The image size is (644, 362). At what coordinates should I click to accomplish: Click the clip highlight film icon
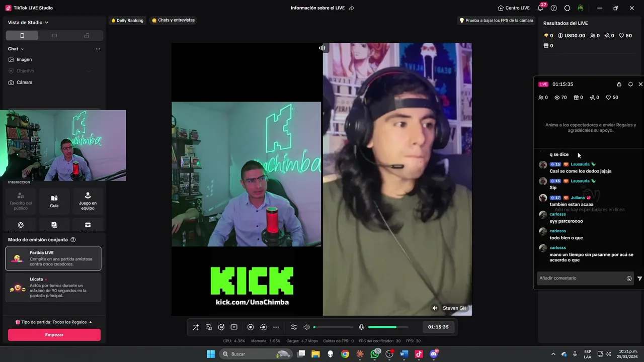click(234, 327)
